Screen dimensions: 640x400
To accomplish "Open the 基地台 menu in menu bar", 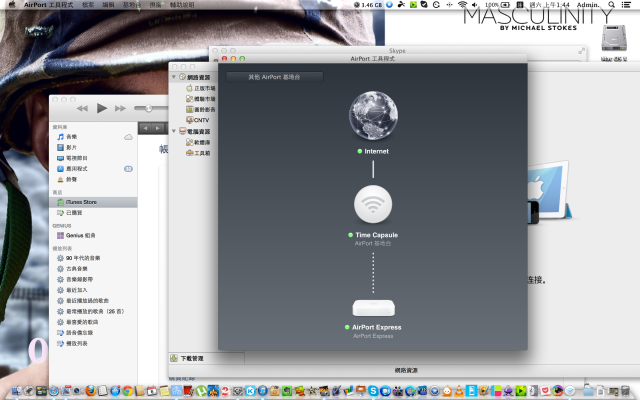I will tap(131, 5).
